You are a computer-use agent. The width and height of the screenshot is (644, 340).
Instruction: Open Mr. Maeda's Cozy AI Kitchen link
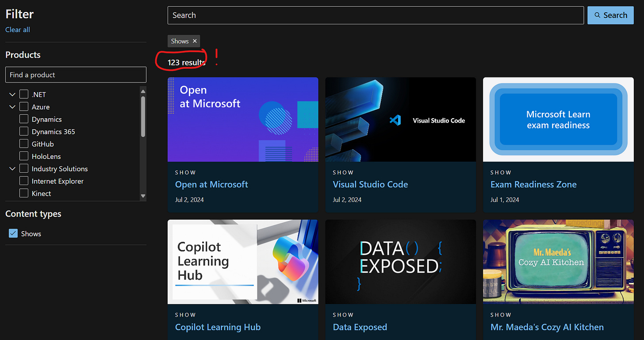coord(547,327)
